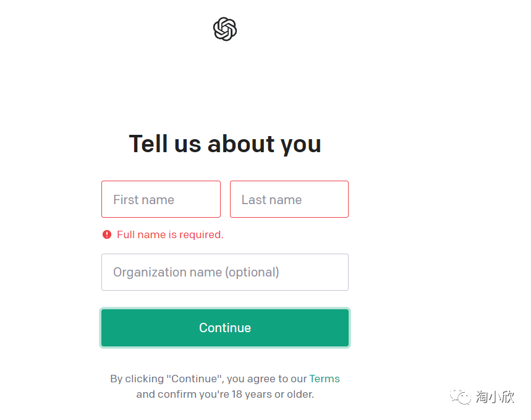Focus the Last name field
Viewport: 531px width, 420px height.
289,199
